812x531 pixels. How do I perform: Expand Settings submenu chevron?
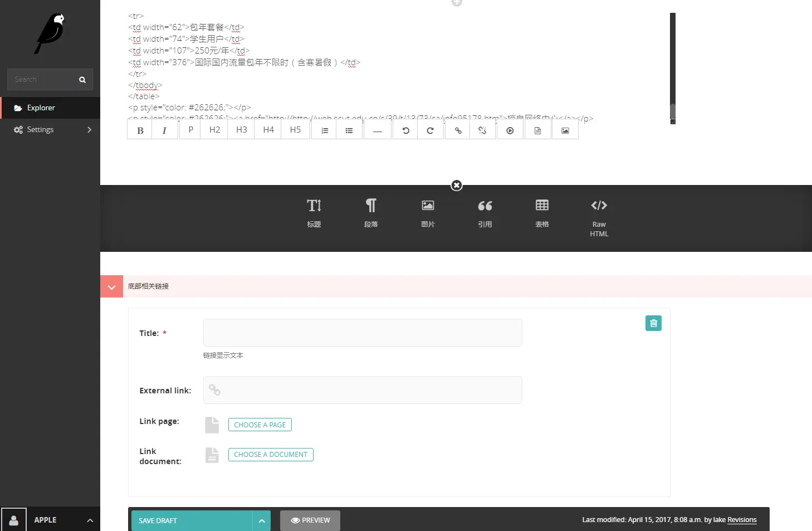(x=89, y=129)
